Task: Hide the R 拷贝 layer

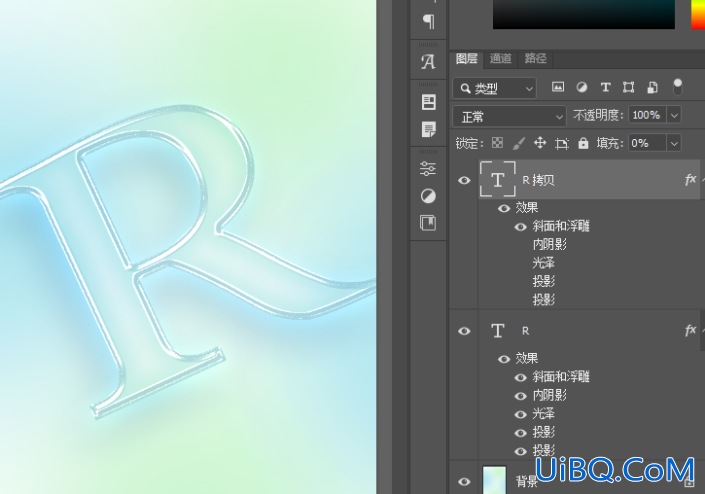Action: [464, 180]
